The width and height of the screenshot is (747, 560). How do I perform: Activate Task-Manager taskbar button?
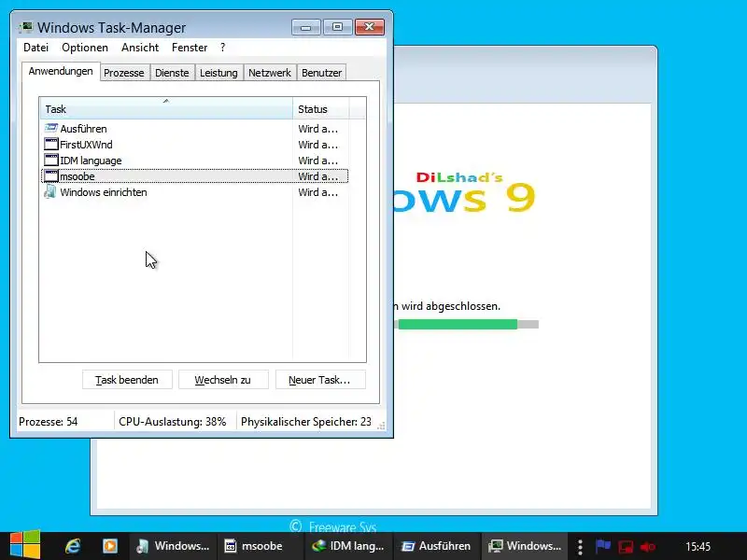click(x=525, y=546)
